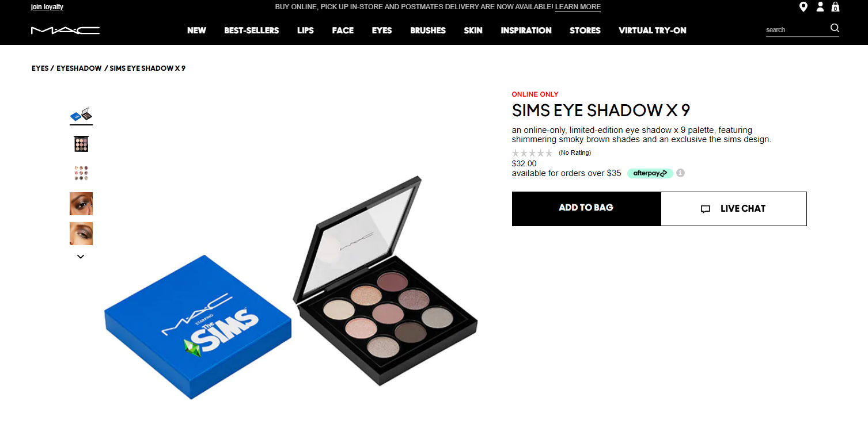Open the VIRTUAL TRY-ON menu item
Viewport: 868px width, 439px height.
[x=653, y=30]
